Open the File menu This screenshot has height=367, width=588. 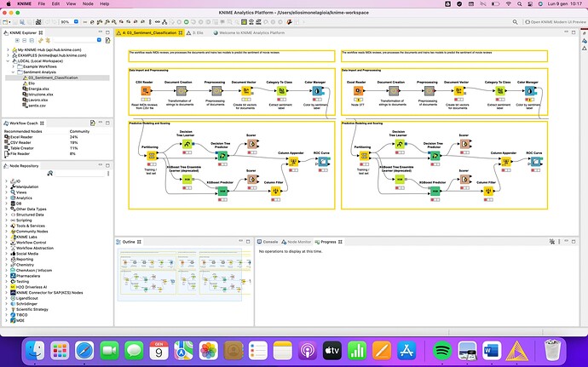42,3
